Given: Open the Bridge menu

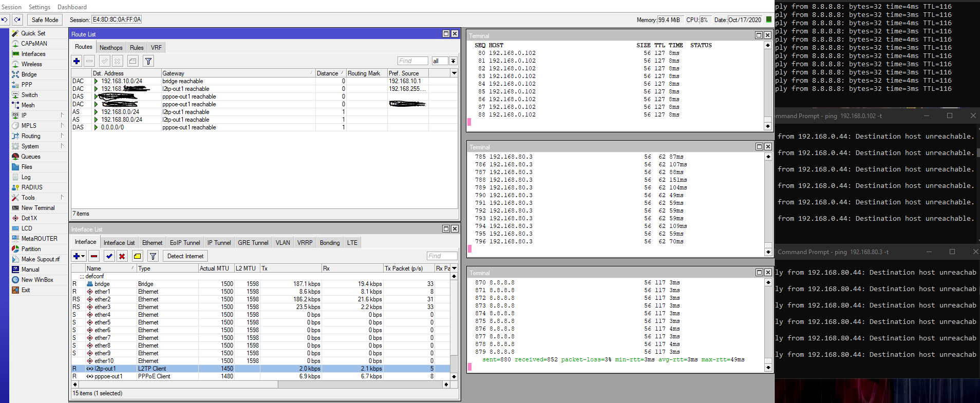Looking at the screenshot, I should tap(29, 74).
